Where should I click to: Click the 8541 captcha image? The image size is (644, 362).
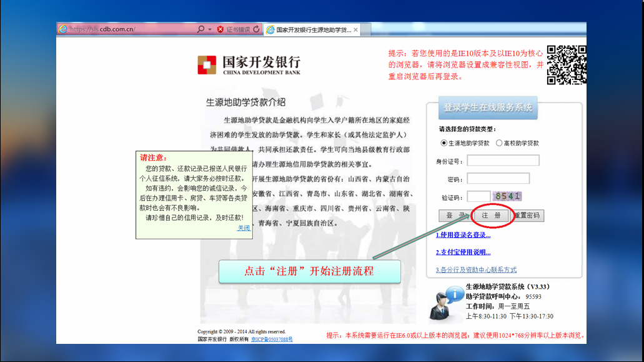tap(507, 196)
